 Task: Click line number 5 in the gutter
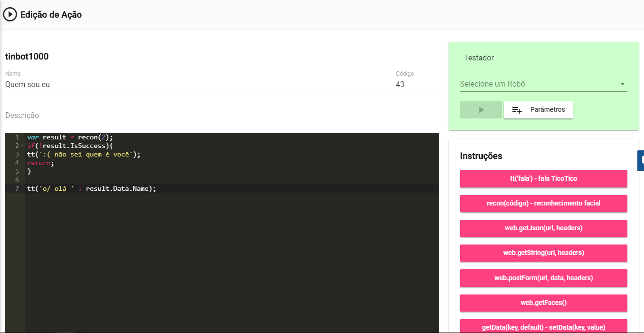[17, 171]
